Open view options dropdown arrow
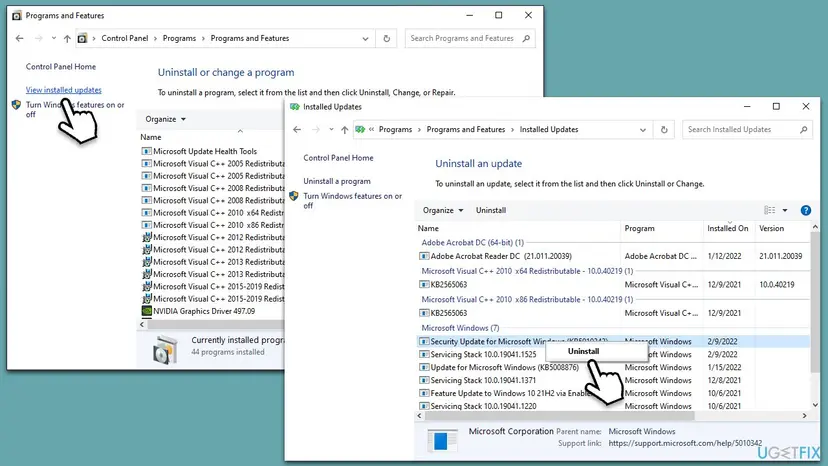The height and width of the screenshot is (466, 828). tap(785, 210)
